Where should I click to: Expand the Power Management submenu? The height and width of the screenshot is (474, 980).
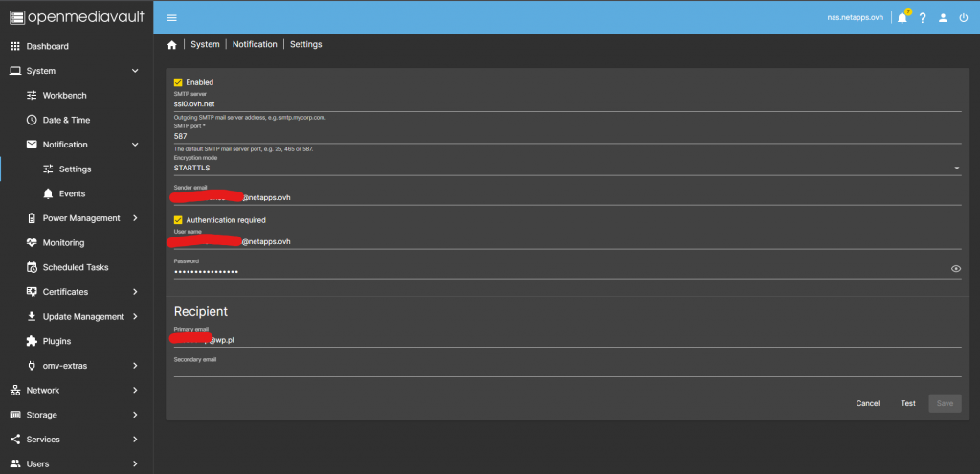tap(81, 218)
